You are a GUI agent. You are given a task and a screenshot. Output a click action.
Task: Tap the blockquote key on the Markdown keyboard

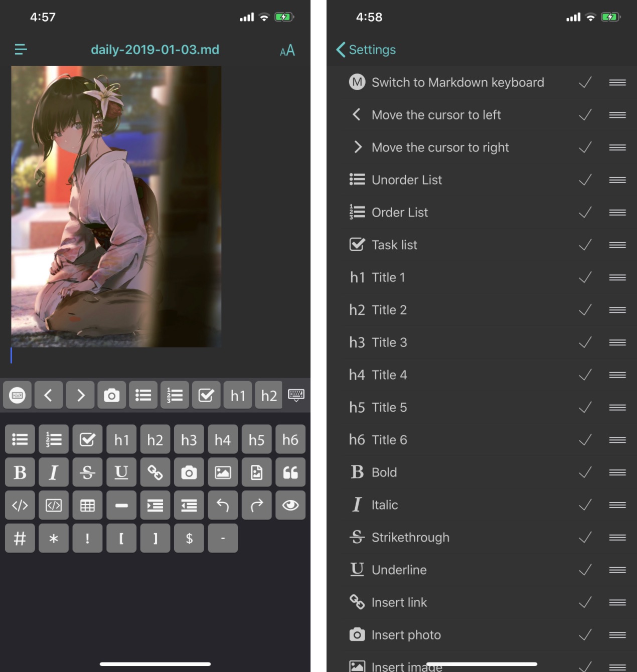290,472
